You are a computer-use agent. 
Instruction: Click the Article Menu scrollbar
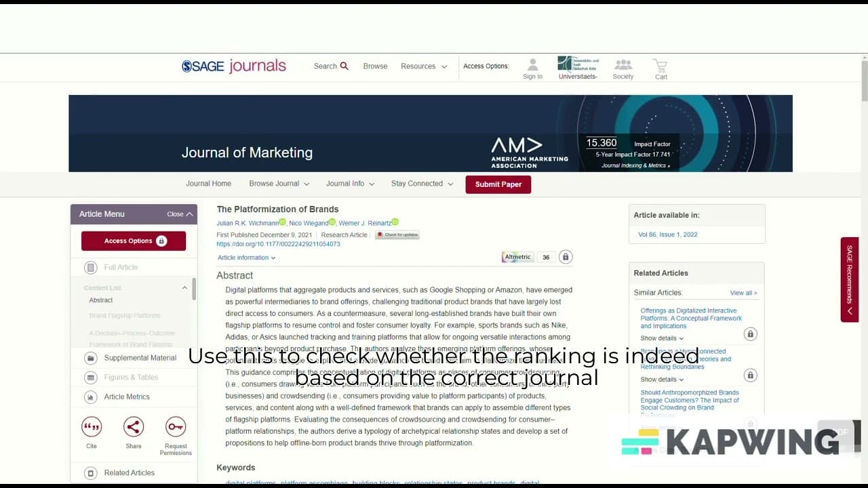pyautogui.click(x=194, y=289)
